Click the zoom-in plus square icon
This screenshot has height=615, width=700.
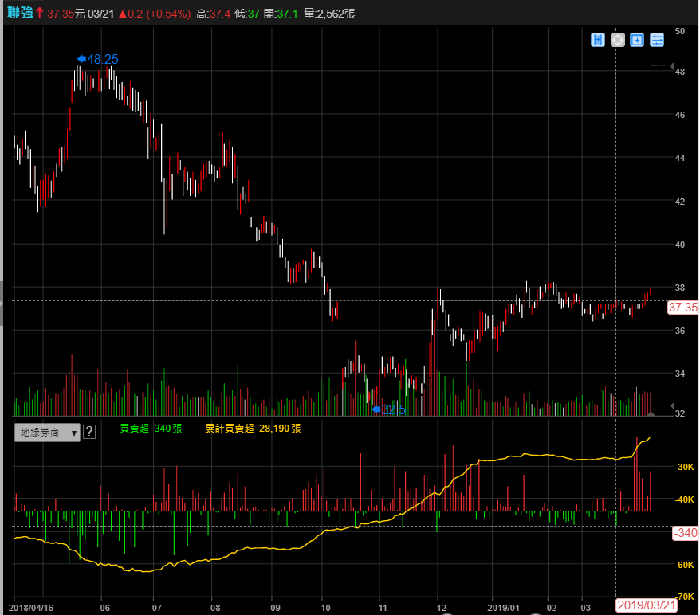click(637, 40)
